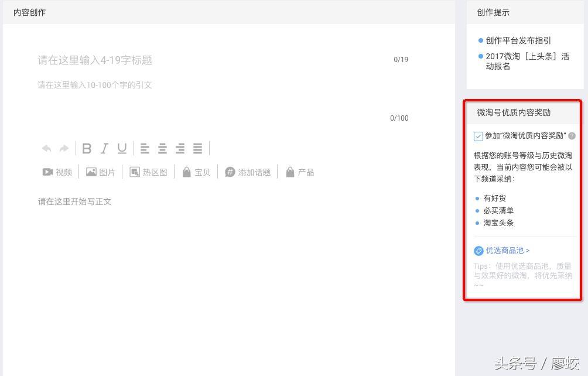The height and width of the screenshot is (376, 588).
Task: Toggle bold text formatting
Action: (x=87, y=149)
